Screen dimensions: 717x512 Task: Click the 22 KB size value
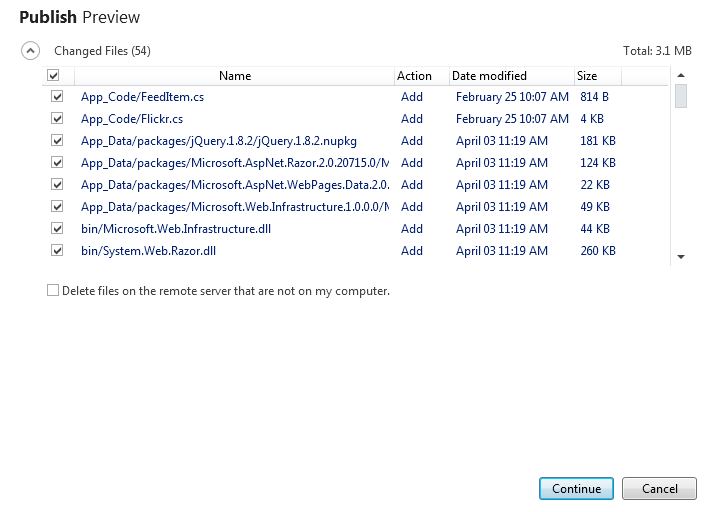click(594, 185)
